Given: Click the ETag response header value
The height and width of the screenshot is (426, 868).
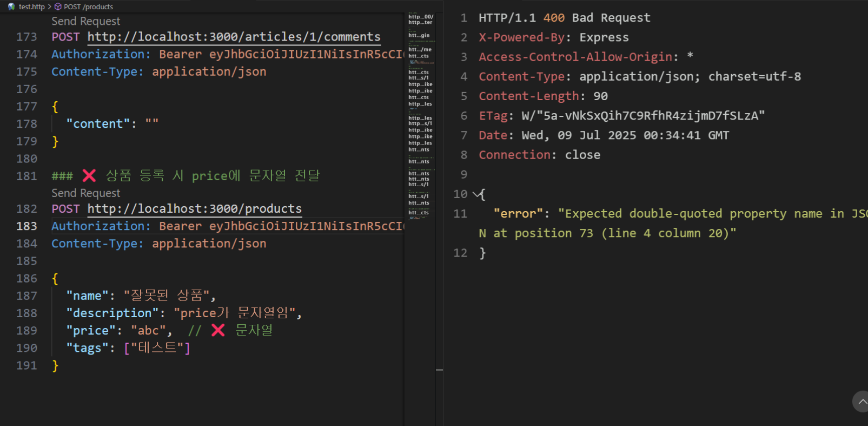Looking at the screenshot, I should [x=643, y=116].
